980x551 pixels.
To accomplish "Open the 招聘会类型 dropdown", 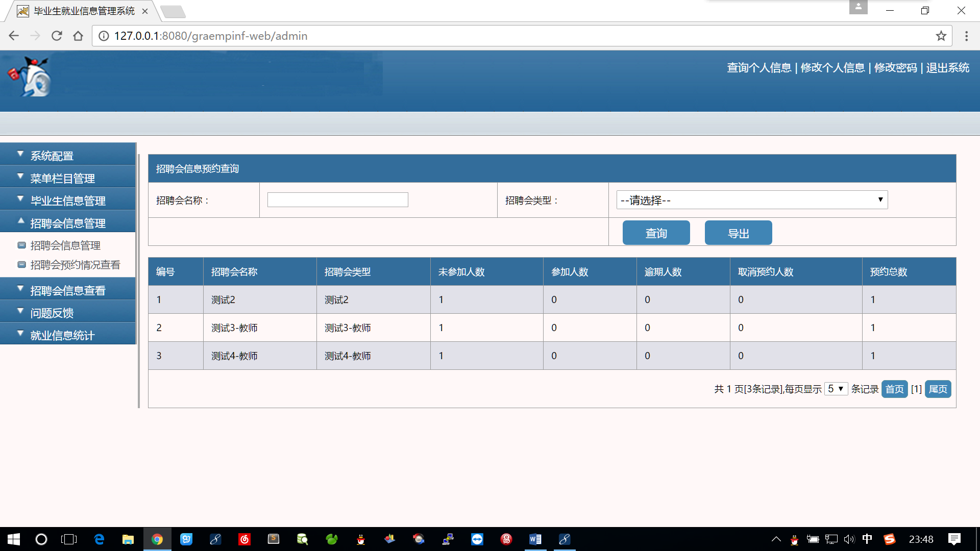I will pyautogui.click(x=751, y=200).
